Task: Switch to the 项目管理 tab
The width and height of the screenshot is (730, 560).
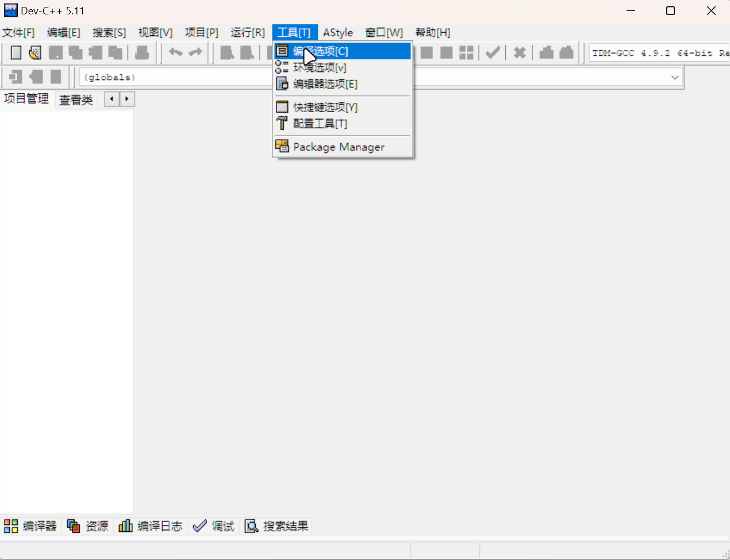Action: pyautogui.click(x=26, y=99)
